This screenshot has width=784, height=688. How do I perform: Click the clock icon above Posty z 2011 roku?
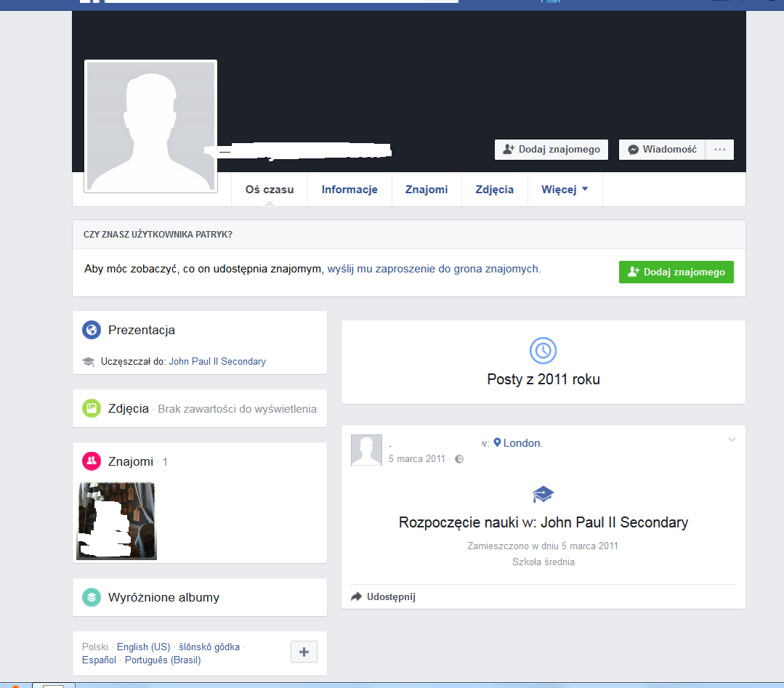point(543,351)
